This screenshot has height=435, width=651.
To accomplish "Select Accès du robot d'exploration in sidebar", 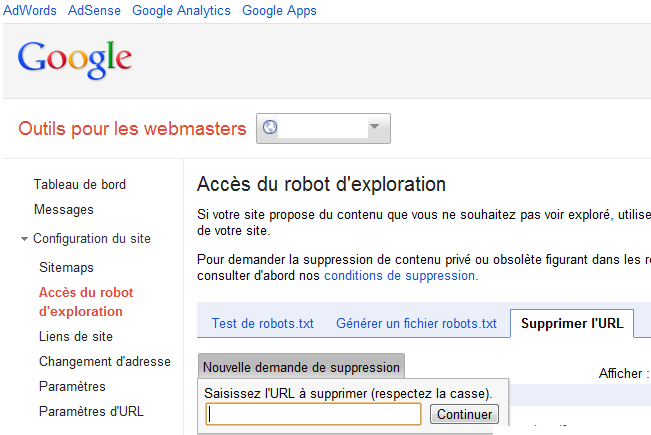I will (x=86, y=302).
